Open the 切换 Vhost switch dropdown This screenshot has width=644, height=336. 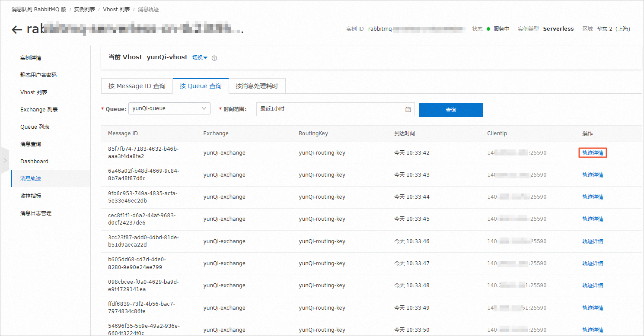(x=200, y=57)
